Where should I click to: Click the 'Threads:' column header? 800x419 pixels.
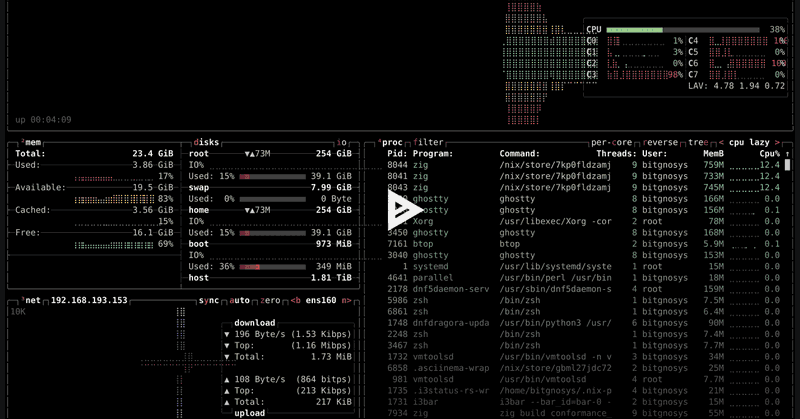click(616, 154)
